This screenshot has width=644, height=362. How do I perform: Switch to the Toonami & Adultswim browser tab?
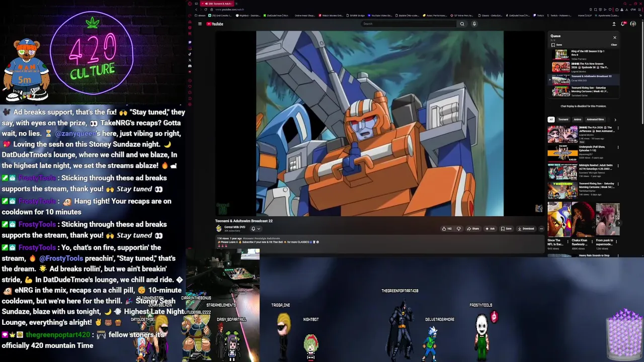[217, 4]
